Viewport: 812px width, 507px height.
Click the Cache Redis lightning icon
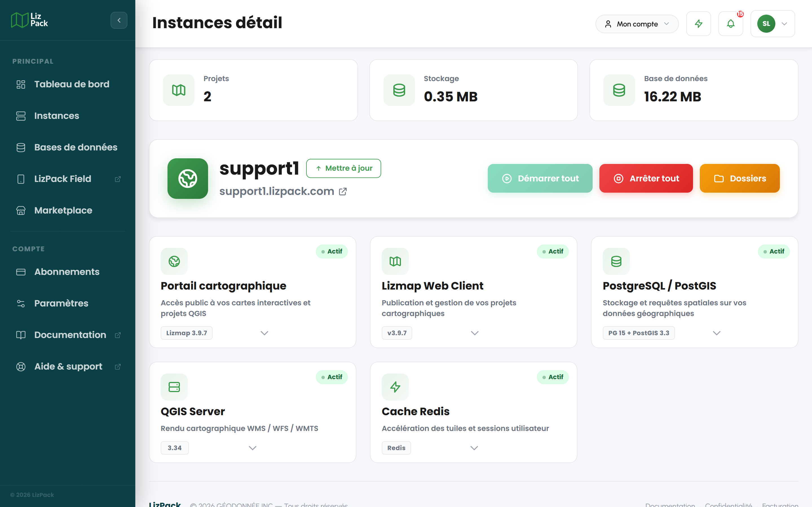pyautogui.click(x=395, y=387)
